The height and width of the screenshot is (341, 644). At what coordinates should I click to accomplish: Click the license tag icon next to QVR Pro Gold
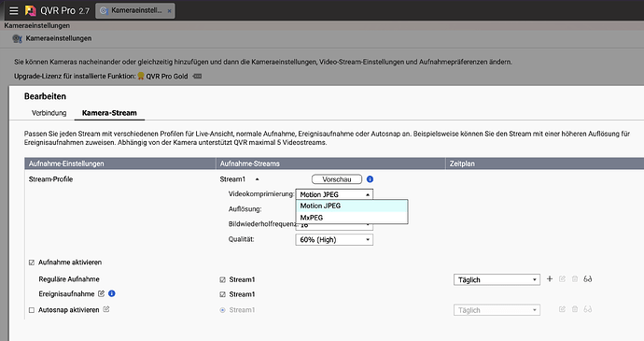[197, 76]
